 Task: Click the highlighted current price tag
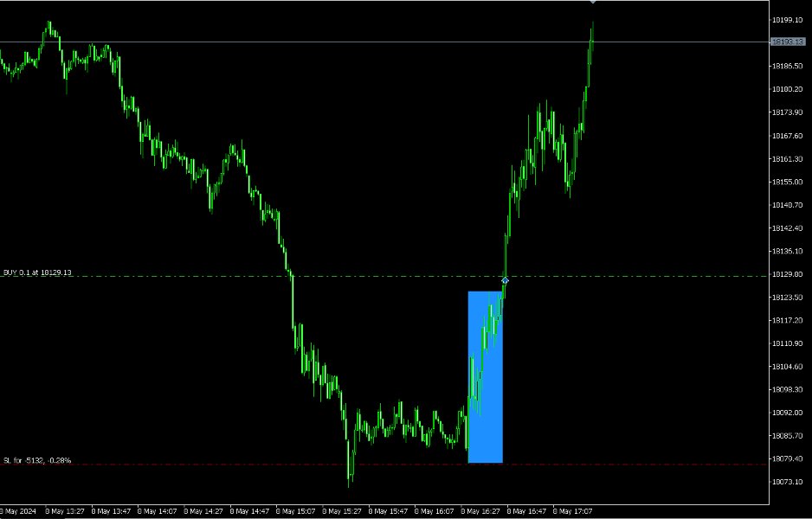(788, 42)
